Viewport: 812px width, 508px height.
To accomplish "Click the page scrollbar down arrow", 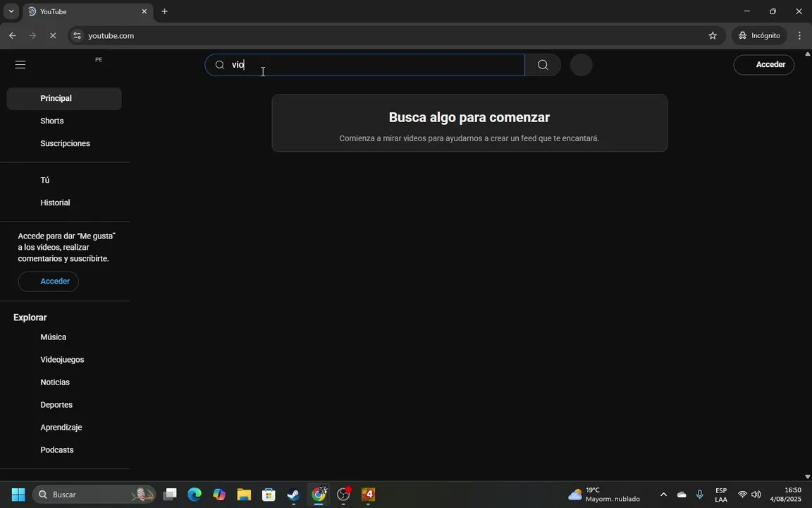I will tap(807, 476).
